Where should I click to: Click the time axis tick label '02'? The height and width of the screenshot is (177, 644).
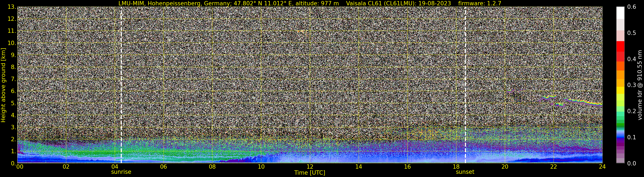tap(66, 167)
